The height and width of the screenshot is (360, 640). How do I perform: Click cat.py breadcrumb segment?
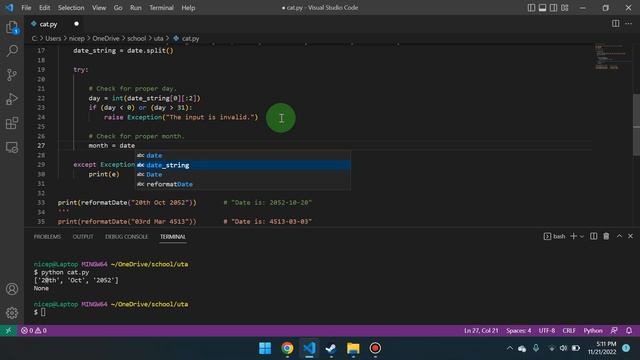tap(186, 38)
